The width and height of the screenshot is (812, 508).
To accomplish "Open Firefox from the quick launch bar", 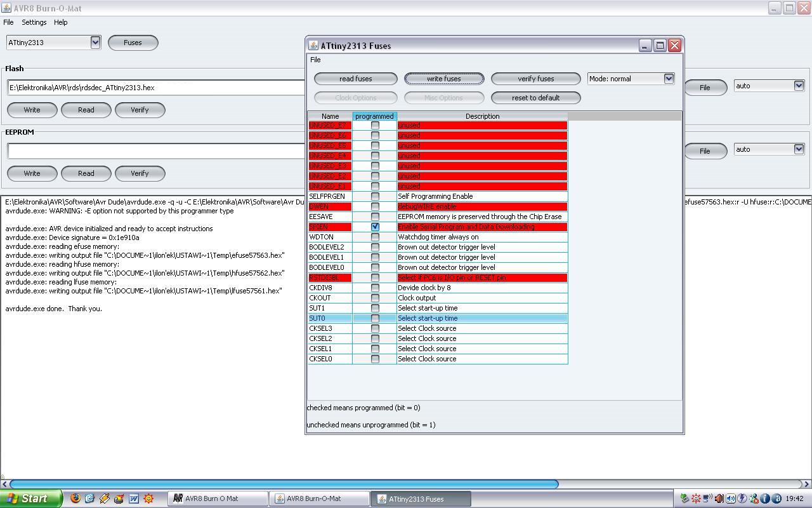I will click(75, 498).
